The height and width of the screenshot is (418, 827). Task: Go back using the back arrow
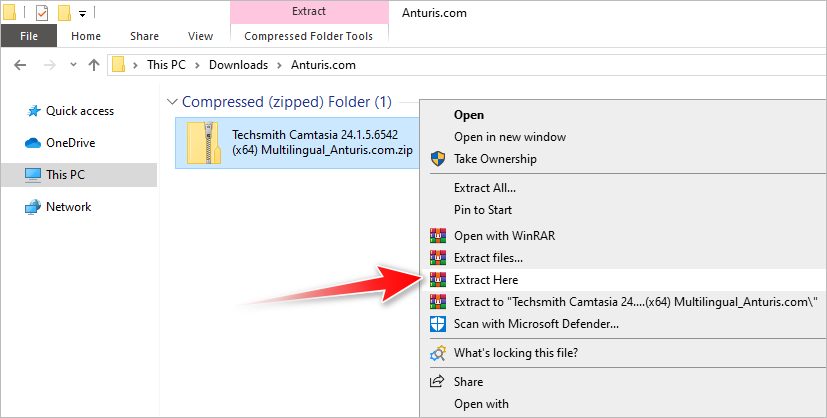[22, 65]
